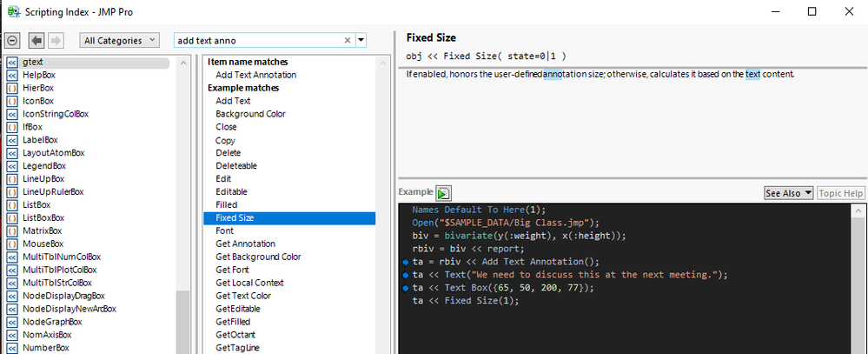Open Topic Help
Screen dimensions: 868x354
tap(840, 193)
